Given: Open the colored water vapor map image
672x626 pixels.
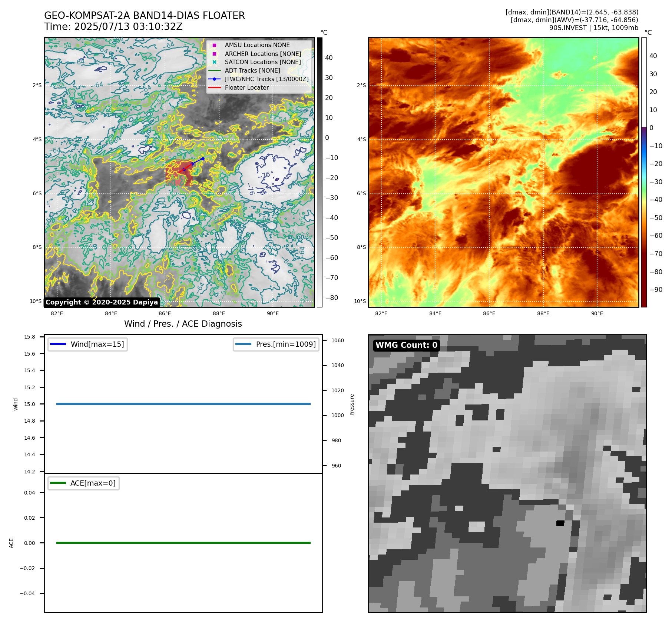Looking at the screenshot, I should tap(504, 172).
